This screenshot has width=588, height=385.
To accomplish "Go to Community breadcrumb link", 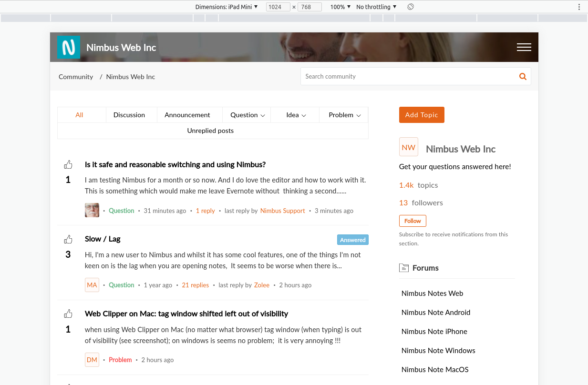I will pyautogui.click(x=76, y=77).
